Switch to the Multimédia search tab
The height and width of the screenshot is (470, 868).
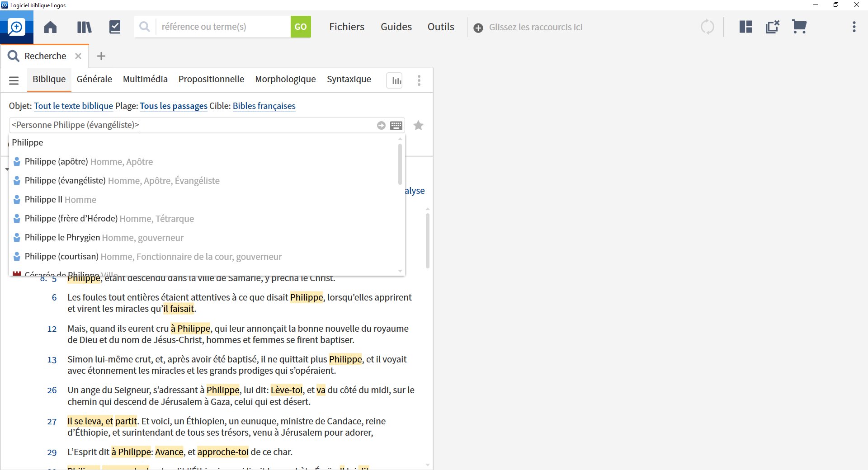coord(145,79)
